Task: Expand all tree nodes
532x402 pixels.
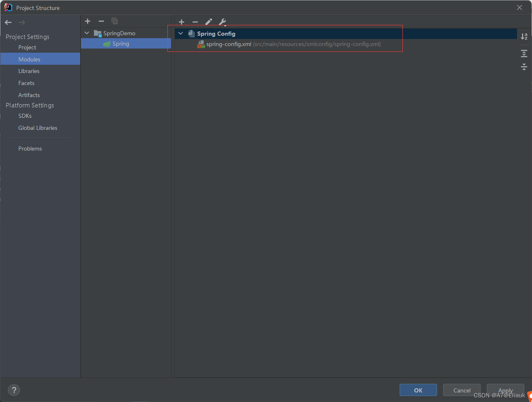Action: point(524,54)
